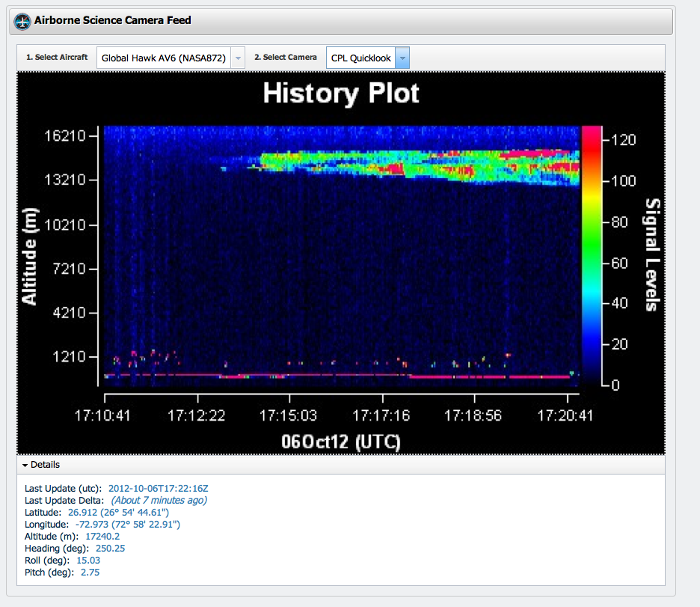
Task: Click the airplane logo icon in header
Action: (22, 21)
